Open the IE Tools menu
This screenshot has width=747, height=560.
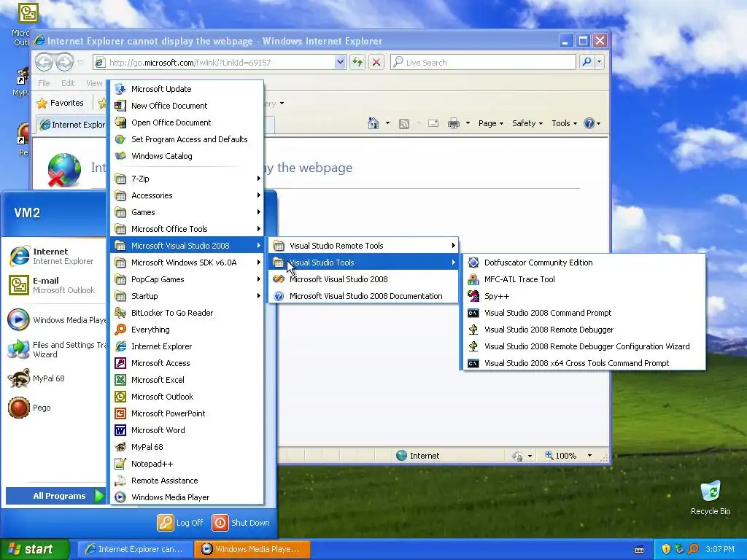[564, 123]
